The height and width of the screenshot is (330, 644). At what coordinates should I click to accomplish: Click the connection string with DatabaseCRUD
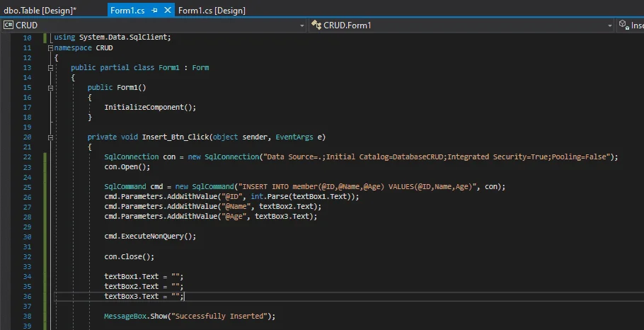coord(437,157)
